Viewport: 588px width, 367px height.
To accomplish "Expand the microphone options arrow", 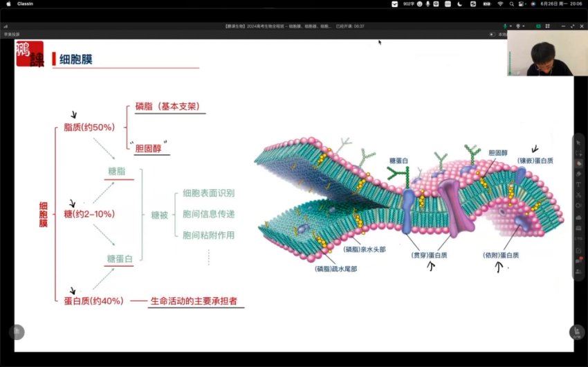I will coord(511,26).
